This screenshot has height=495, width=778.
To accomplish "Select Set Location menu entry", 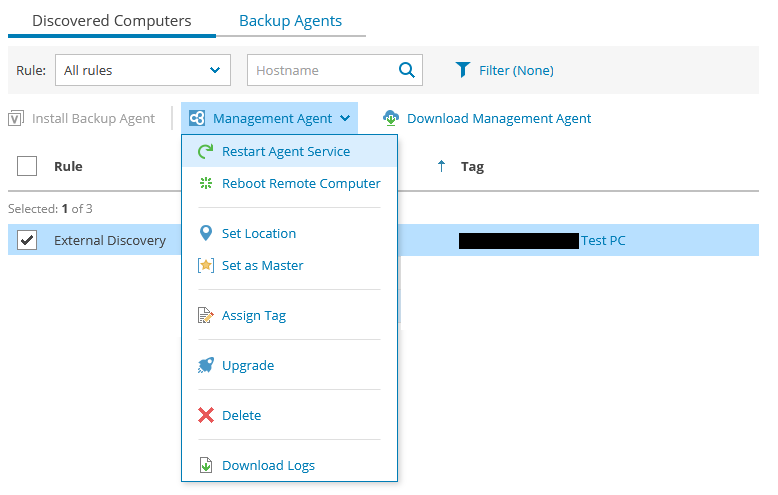I will pyautogui.click(x=289, y=233).
